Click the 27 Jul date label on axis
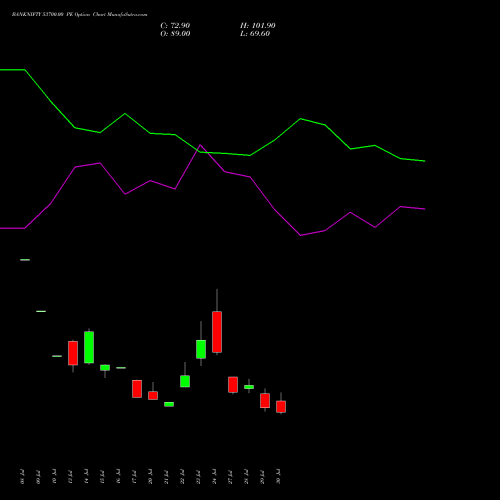This screenshot has height=500, width=500. 230,477
